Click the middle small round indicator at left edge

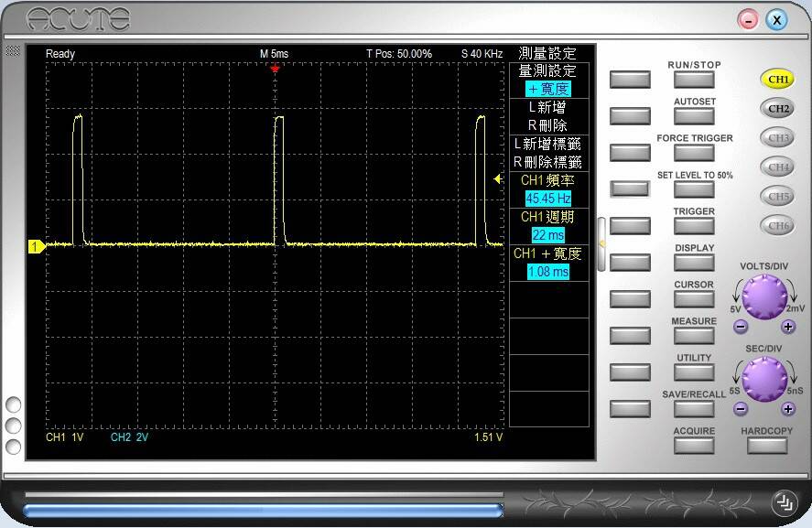tap(13, 426)
